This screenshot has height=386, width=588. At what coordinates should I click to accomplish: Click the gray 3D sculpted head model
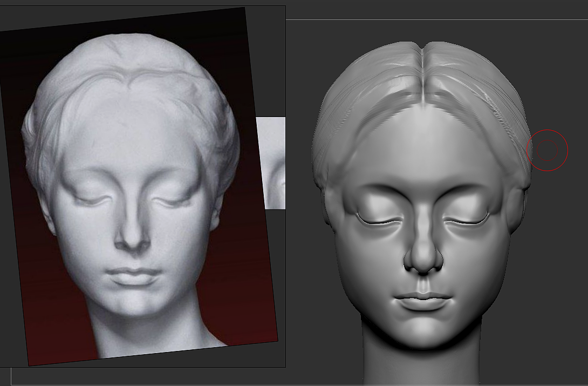(421, 213)
